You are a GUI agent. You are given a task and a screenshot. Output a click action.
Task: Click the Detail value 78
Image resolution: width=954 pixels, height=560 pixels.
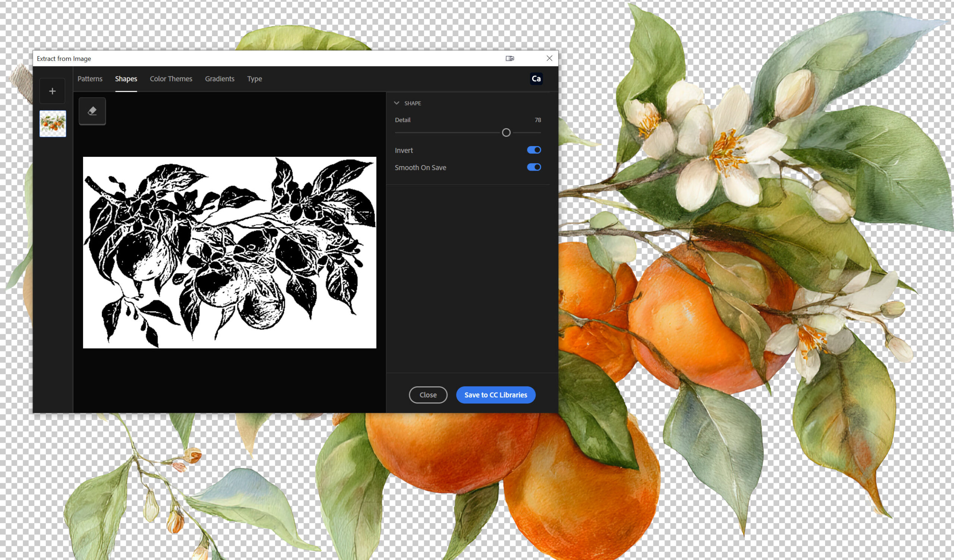pyautogui.click(x=538, y=120)
